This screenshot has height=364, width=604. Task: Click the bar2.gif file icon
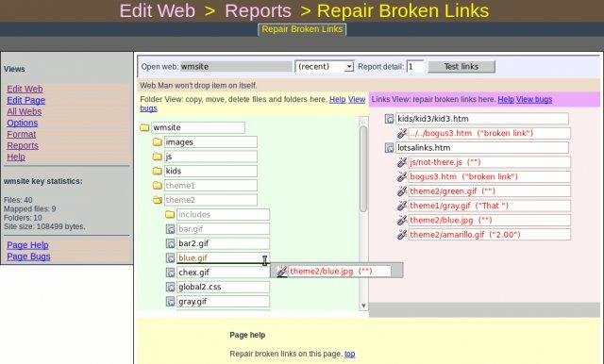pos(170,243)
